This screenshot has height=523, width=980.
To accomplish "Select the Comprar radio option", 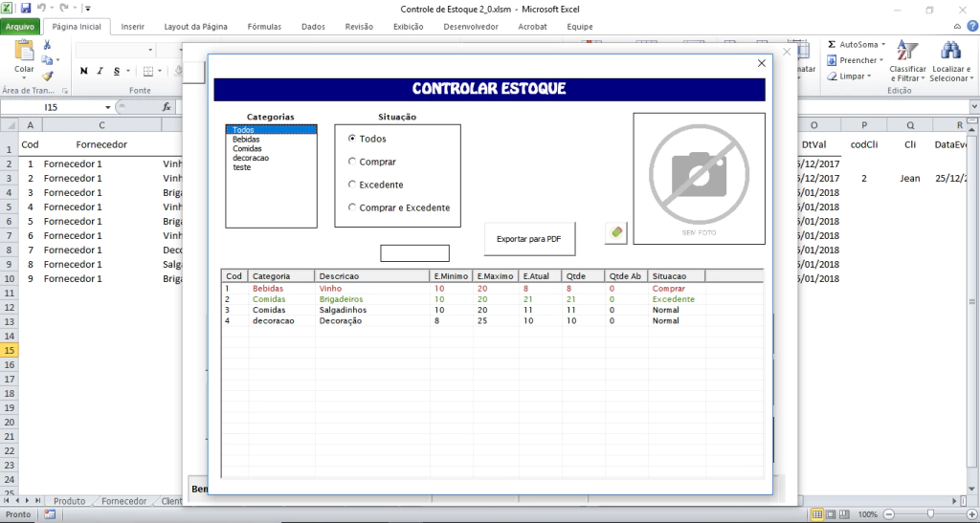I will tap(352, 162).
